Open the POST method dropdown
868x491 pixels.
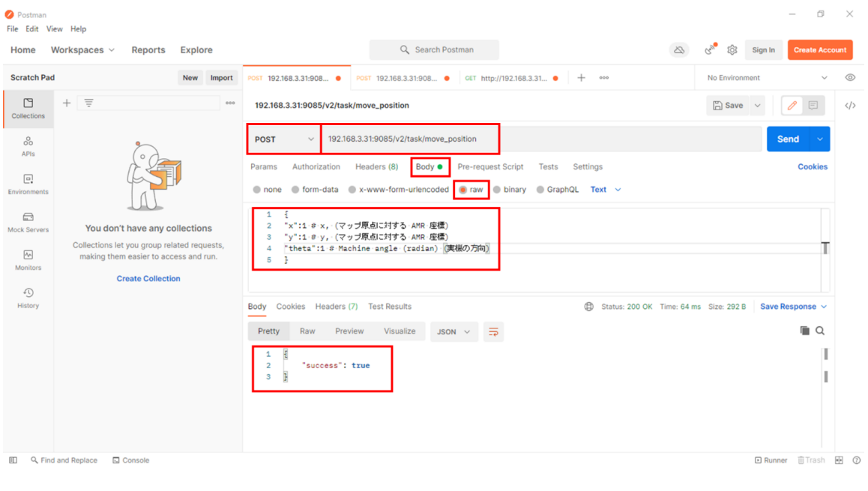[284, 139]
